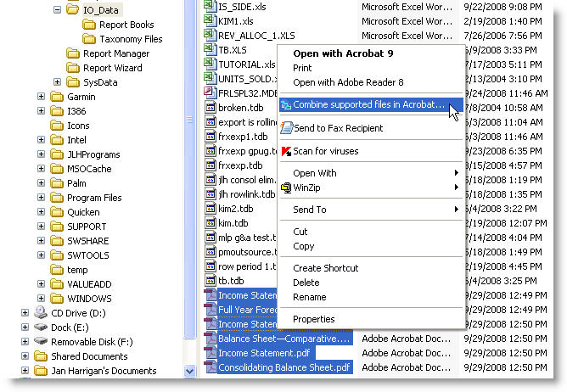
Task: Click the date 9/22/2008 9:08 PM
Action: 502,7
